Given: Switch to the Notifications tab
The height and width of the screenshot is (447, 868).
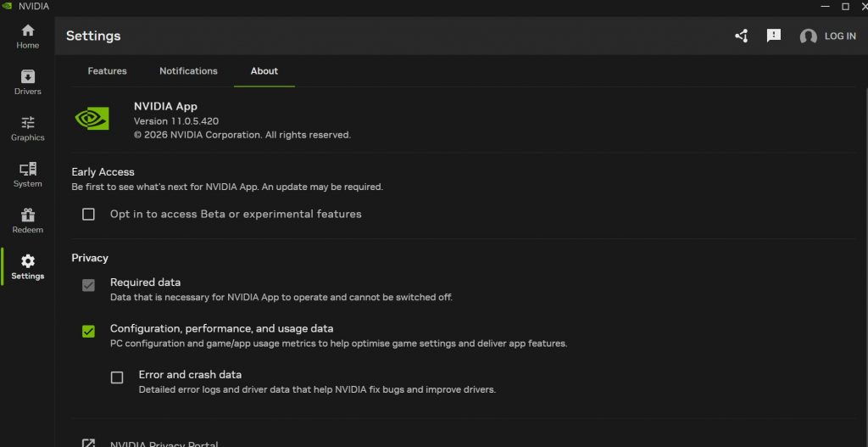Looking at the screenshot, I should pos(188,71).
